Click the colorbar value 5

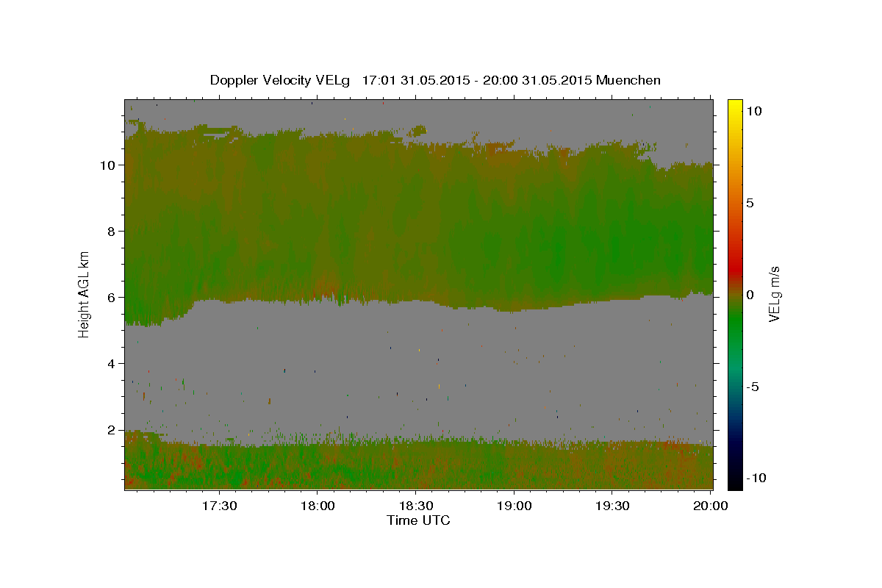pos(750,202)
